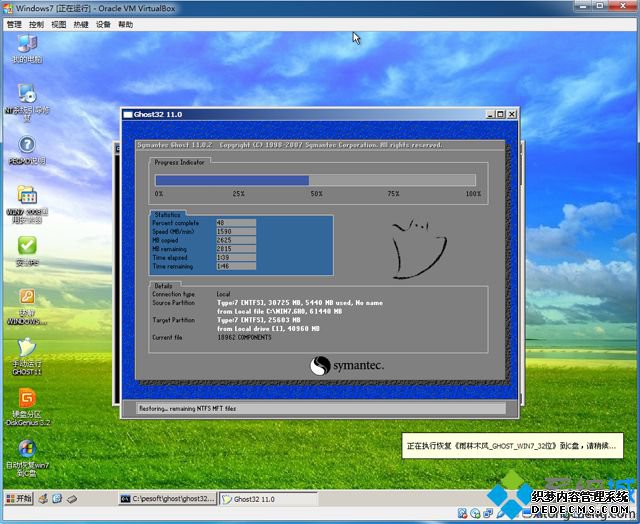Open the 帮助 menu
Viewport: 640px width, 524px height.
tap(126, 24)
